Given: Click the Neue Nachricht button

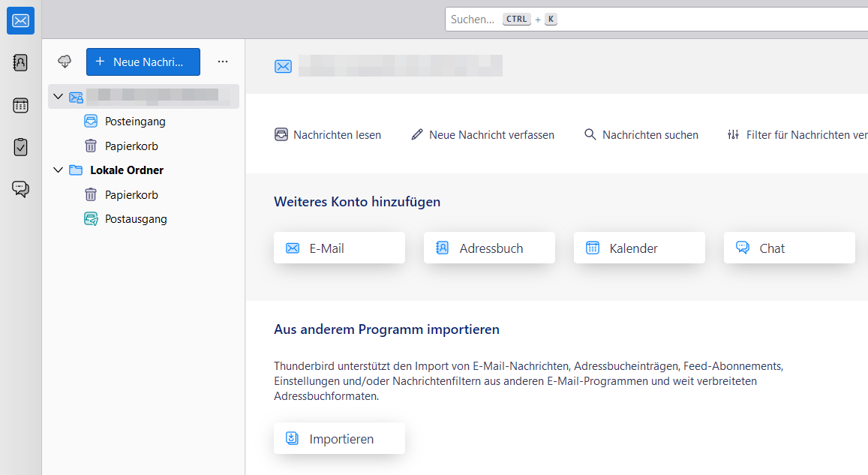Looking at the screenshot, I should click(x=143, y=62).
